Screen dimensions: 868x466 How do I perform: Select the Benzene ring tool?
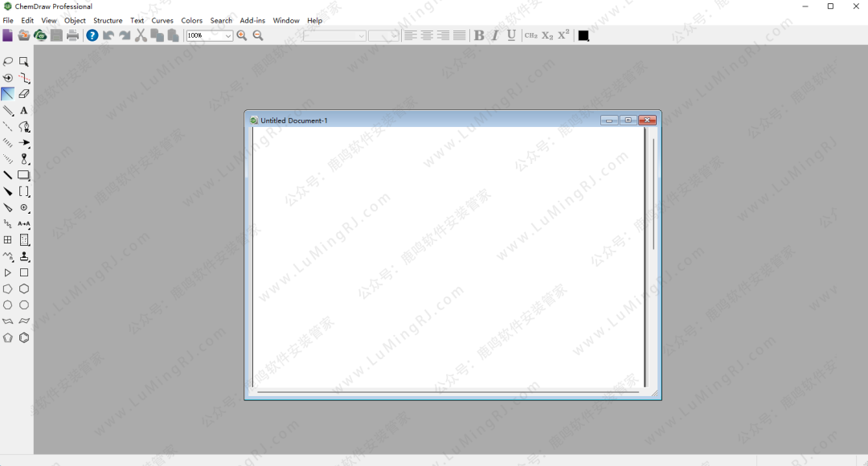pos(24,338)
